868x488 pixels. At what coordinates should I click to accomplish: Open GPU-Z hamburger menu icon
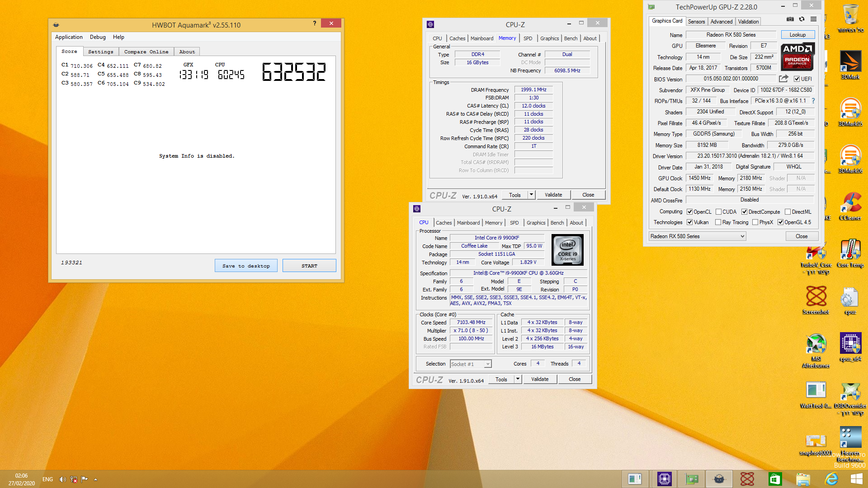point(813,19)
